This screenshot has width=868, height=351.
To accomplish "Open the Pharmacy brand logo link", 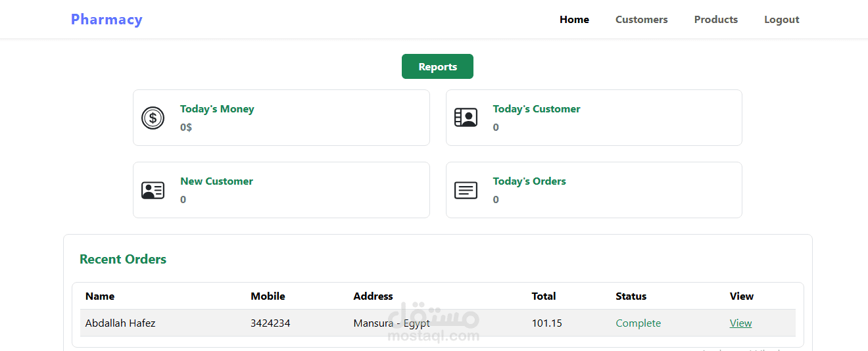I will coord(107,20).
